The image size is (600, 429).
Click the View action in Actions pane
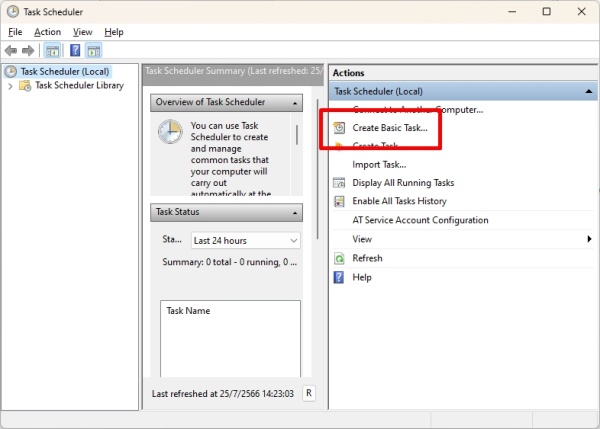362,239
